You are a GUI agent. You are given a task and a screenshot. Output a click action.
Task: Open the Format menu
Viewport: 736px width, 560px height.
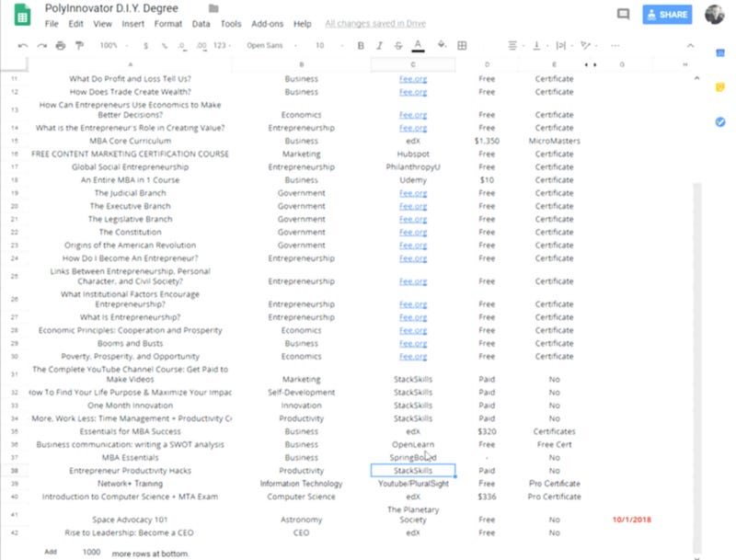[168, 24]
